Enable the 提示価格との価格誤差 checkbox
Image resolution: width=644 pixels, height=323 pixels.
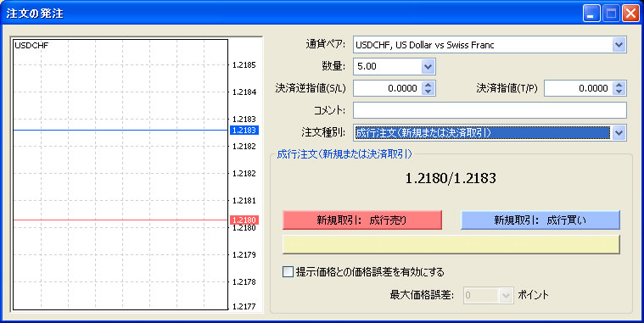[288, 271]
